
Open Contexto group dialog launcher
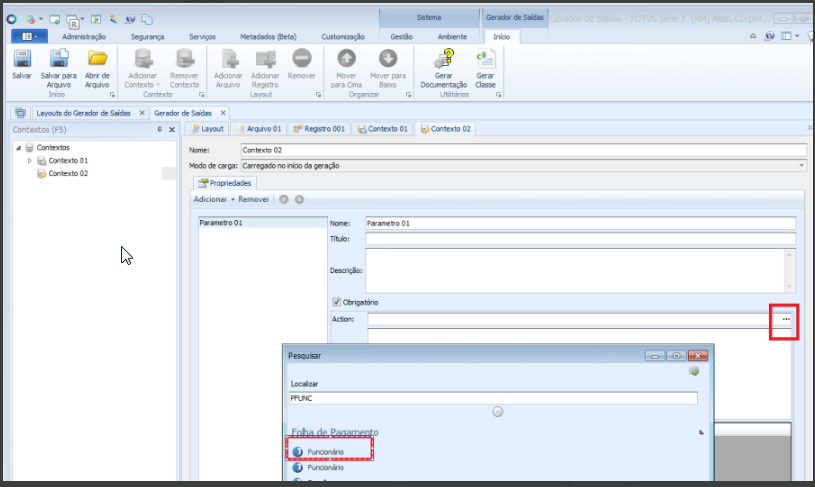(202, 95)
